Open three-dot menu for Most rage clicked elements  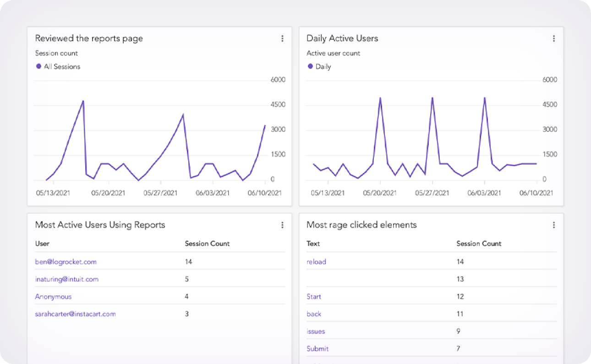[x=553, y=225]
